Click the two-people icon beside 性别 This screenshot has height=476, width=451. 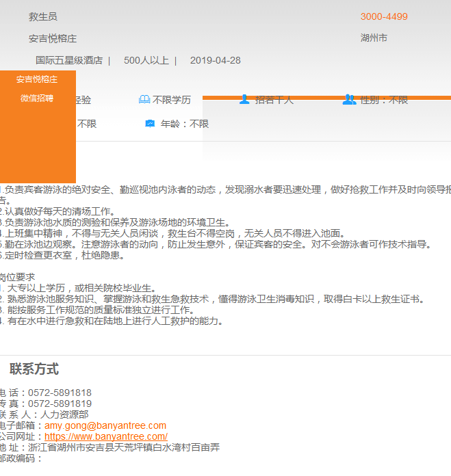(349, 100)
